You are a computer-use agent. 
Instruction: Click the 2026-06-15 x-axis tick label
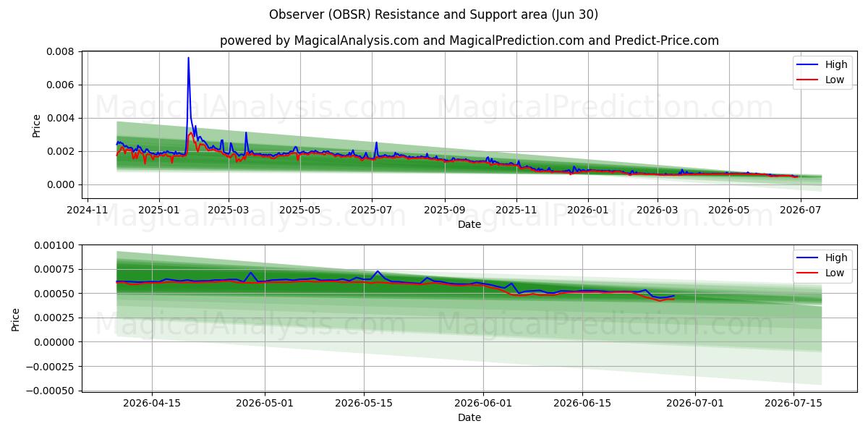[583, 404]
